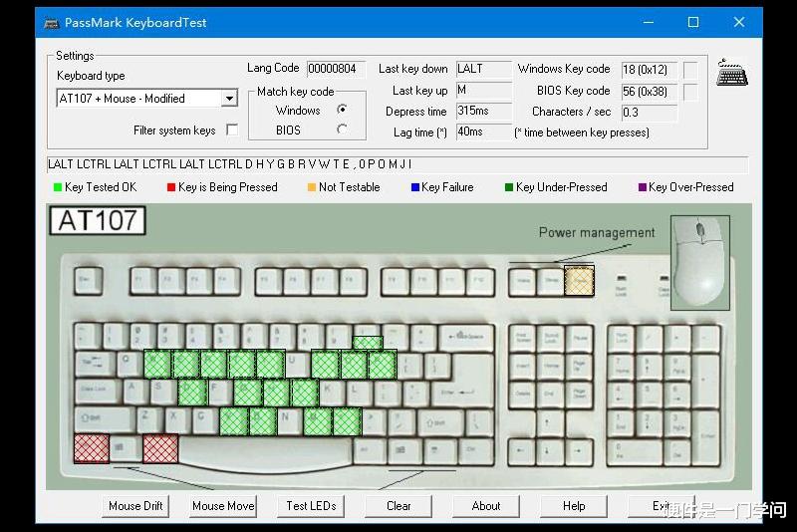Click the K key on the keyboard image
797x532 pixels.
pos(333,392)
